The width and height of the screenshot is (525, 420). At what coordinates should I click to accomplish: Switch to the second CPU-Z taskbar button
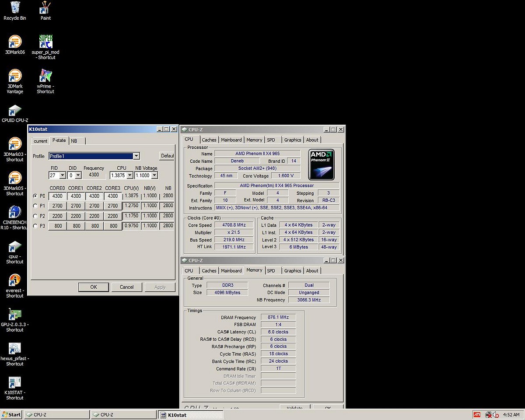[123, 415]
